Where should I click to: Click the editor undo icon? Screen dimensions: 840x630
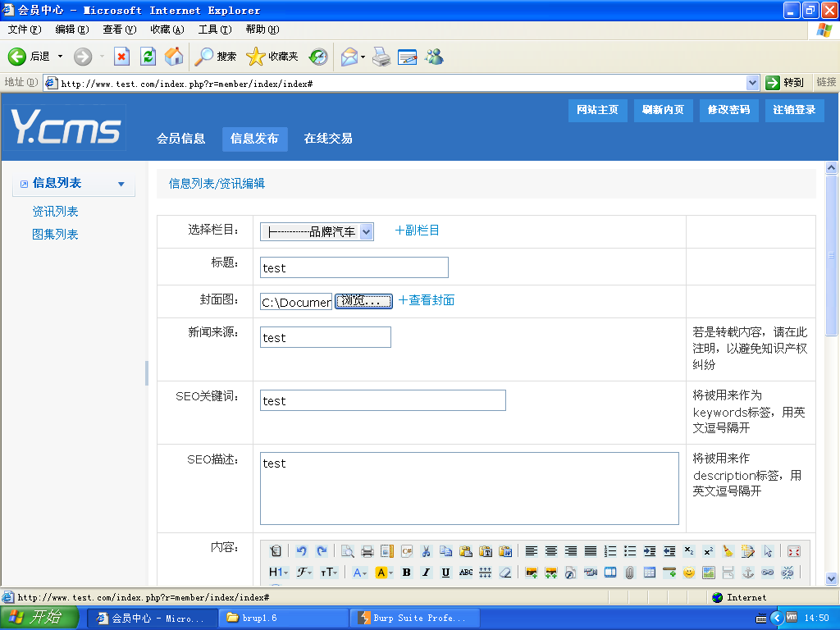point(302,550)
